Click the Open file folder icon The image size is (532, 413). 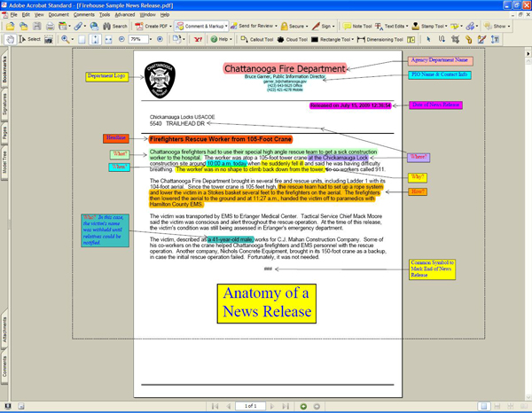(10, 26)
